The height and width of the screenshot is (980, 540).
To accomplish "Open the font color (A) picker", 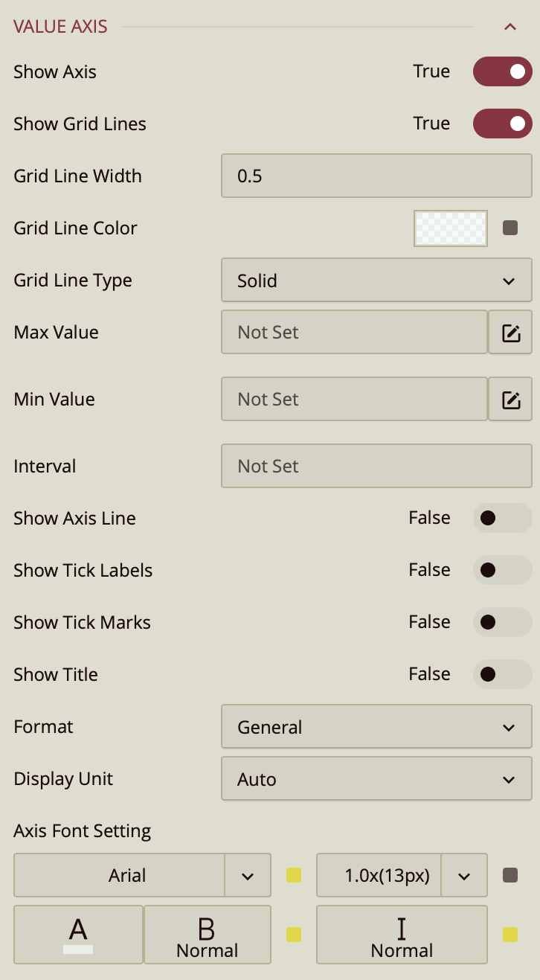I will (x=78, y=935).
